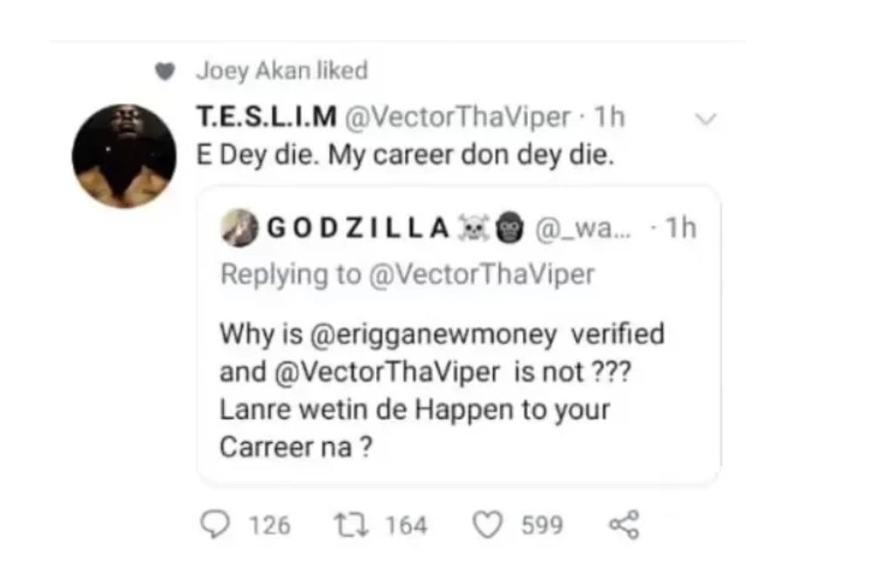Open T.E.S.L.I.M's round profile picture

click(124, 156)
